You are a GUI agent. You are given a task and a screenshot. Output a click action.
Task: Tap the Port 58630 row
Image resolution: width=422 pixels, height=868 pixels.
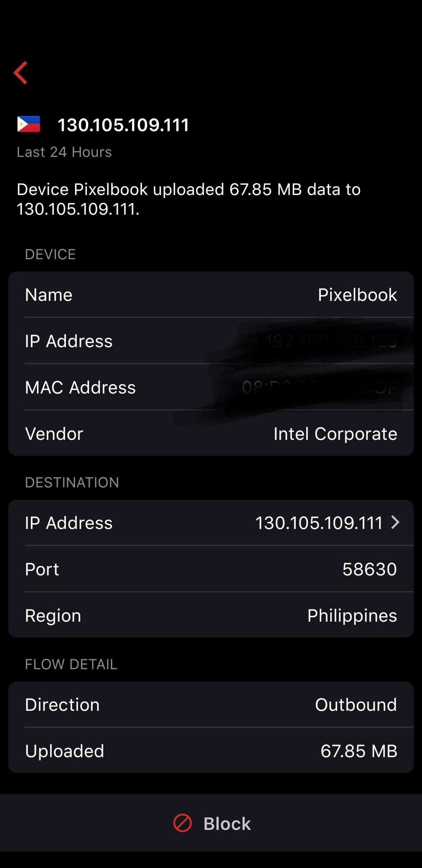211,569
